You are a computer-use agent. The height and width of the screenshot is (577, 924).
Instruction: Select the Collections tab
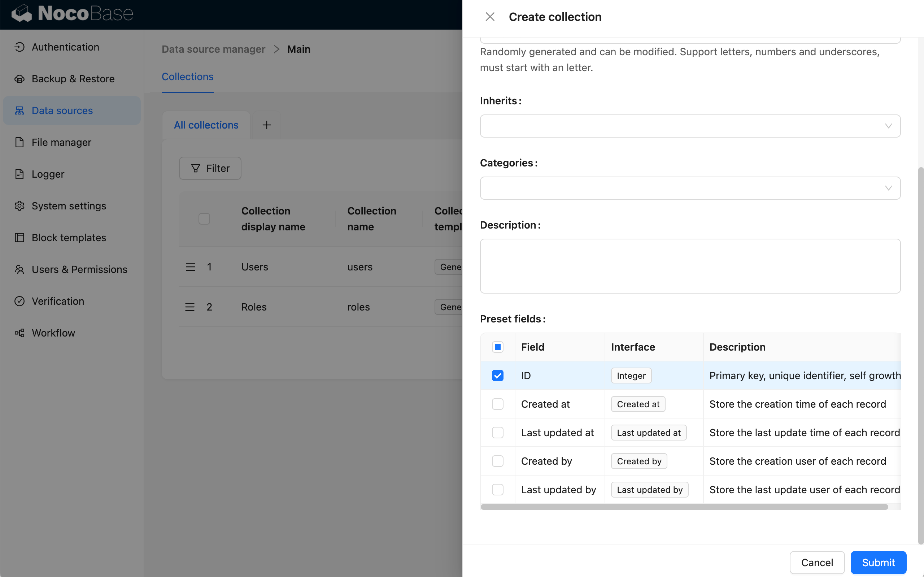[x=188, y=76]
